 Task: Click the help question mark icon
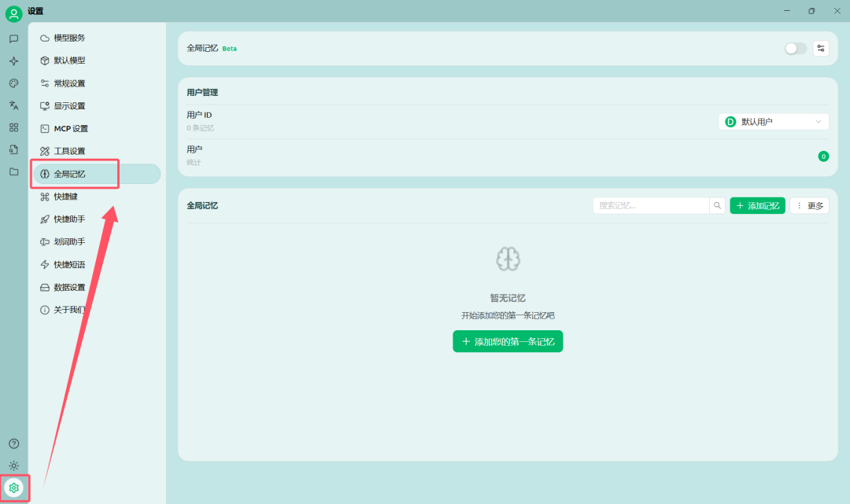14,444
